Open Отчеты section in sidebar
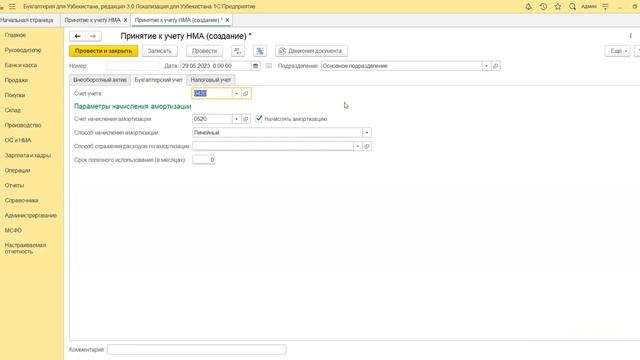The width and height of the screenshot is (640, 360). coord(14,185)
